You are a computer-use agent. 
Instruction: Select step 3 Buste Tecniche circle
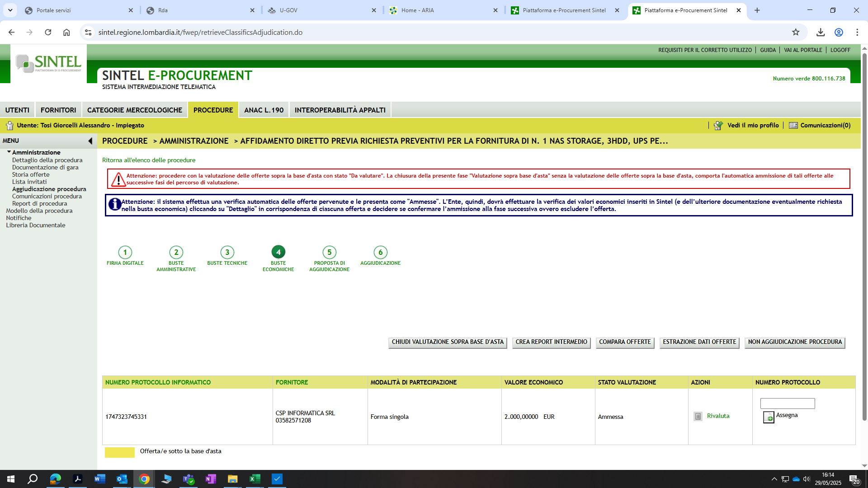(x=227, y=252)
